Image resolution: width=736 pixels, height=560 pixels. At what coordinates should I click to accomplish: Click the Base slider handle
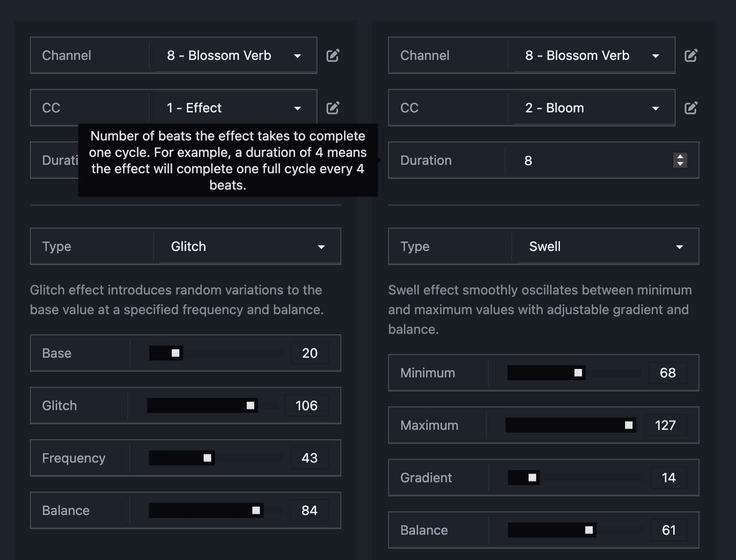pos(175,353)
